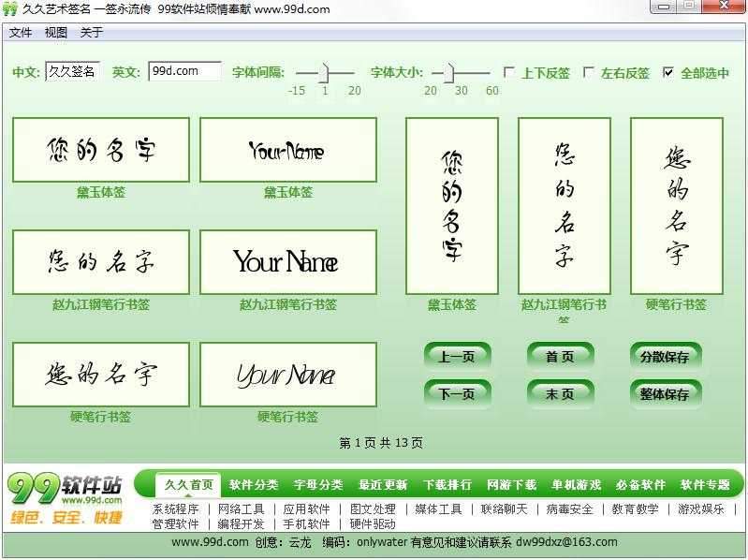Select the vertical 黛玉体签 signature preview
The width and height of the screenshot is (748, 560).
(x=452, y=206)
